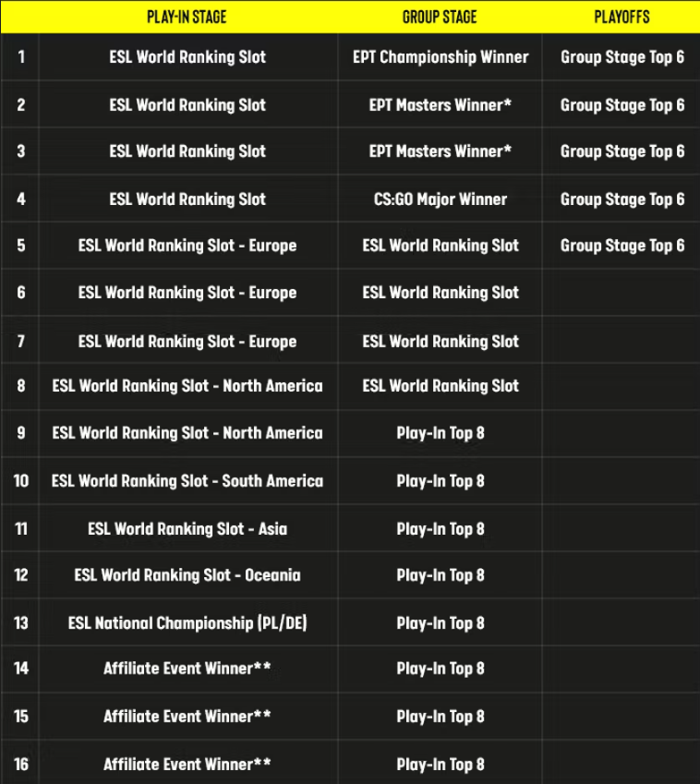Click ESL National Championship (PL/DE) cell
This screenshot has width=700, height=784.
tap(187, 623)
